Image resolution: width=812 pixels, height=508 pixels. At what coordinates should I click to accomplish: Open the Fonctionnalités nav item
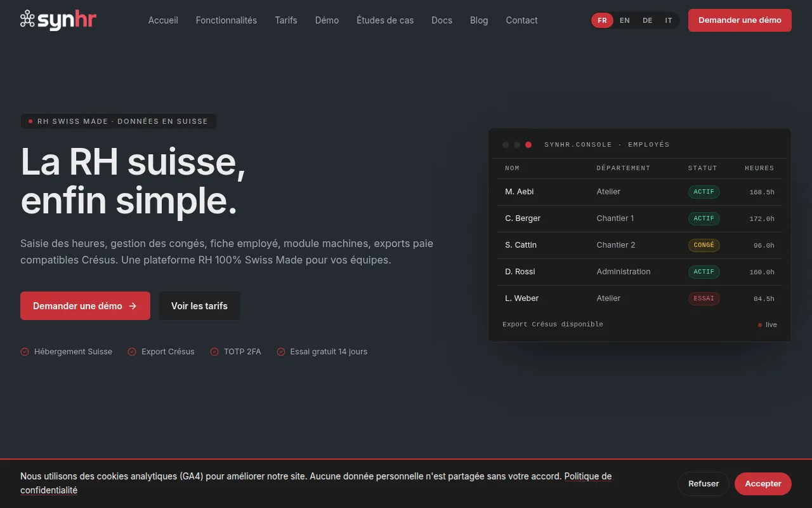pyautogui.click(x=226, y=20)
